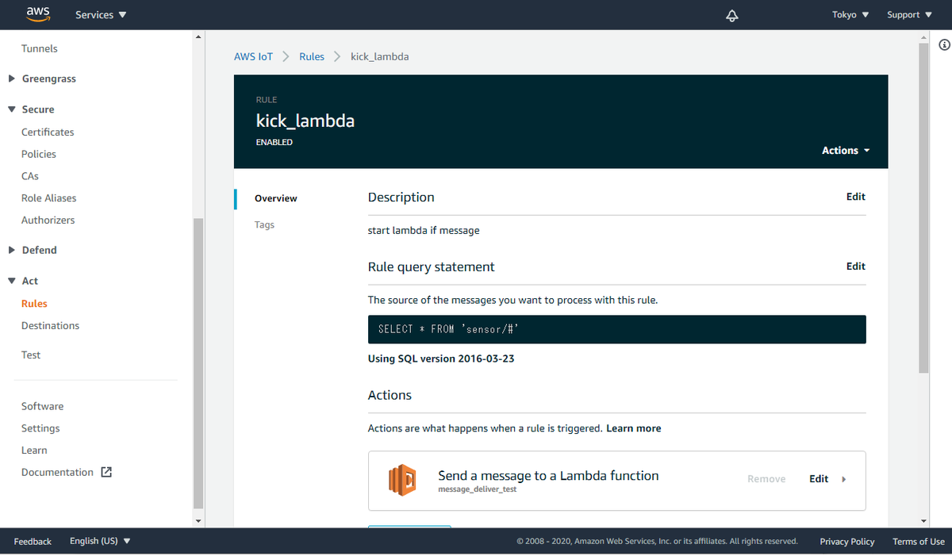Image resolution: width=952 pixels, height=560 pixels.
Task: Go to AWS IoT breadcrumb
Action: click(x=253, y=56)
